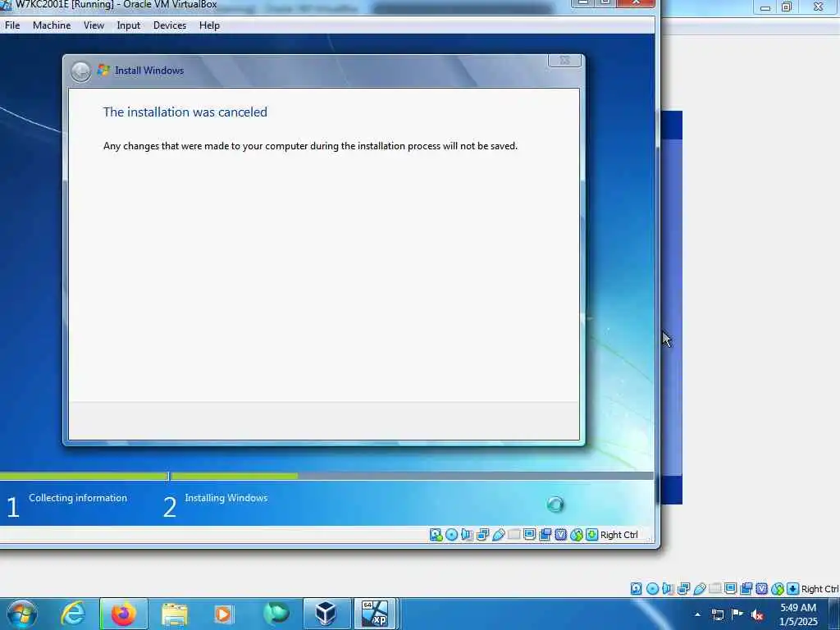Click the keyboard capture arrow in W7KC2001E status bar

[591, 535]
